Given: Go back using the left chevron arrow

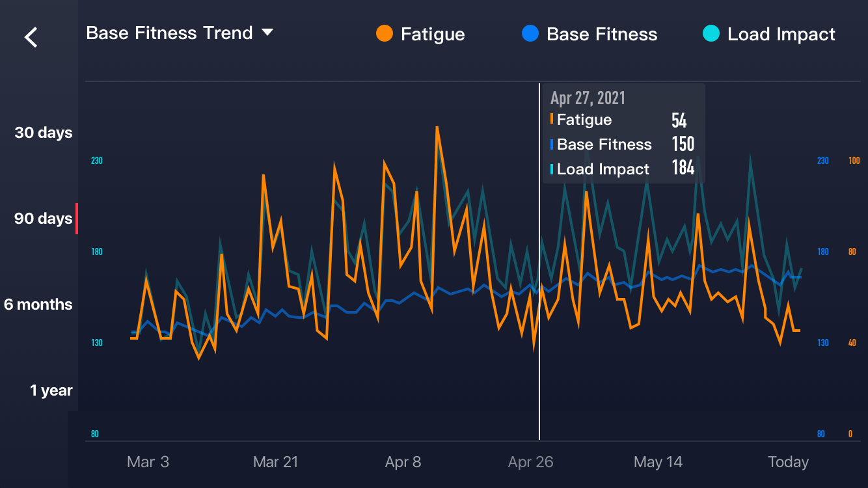Looking at the screenshot, I should click(31, 37).
